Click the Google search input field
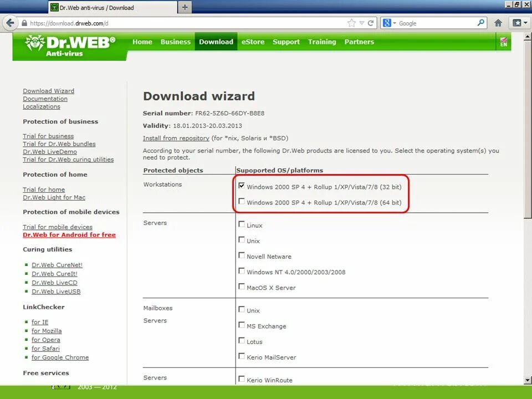This screenshot has height=399, width=532. click(437, 23)
